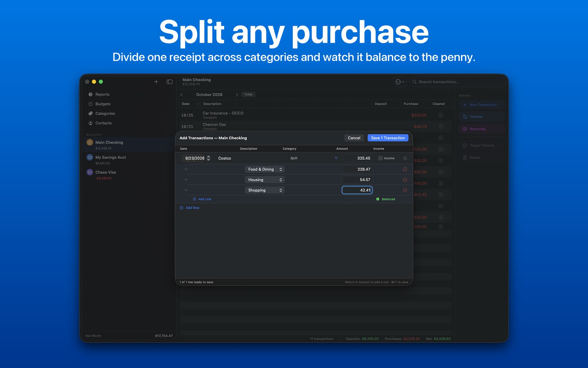Viewport: 588px width, 368px height.
Task: Toggle cleared checkbox for Chevron Gas
Action: pos(441,126)
